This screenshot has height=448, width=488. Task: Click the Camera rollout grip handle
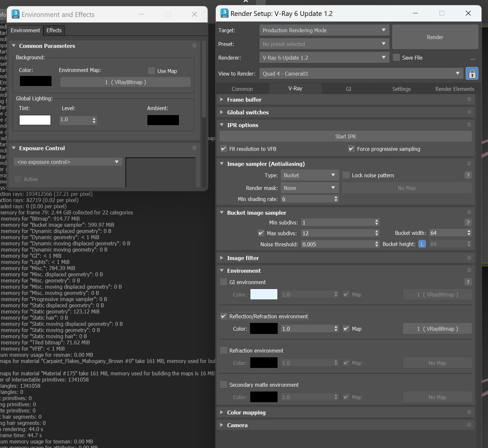(469, 425)
